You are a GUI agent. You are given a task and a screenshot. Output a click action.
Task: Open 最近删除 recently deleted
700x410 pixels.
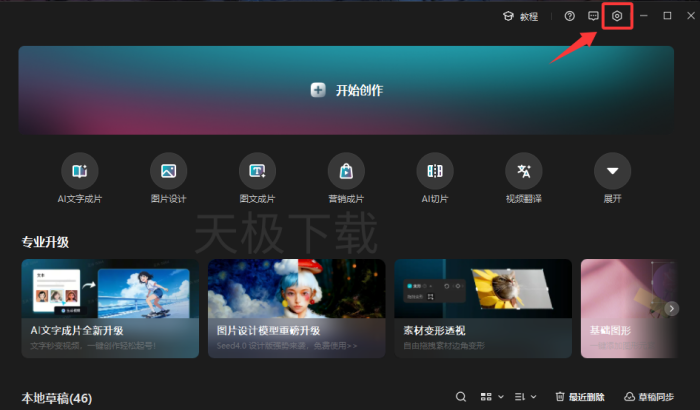(579, 397)
